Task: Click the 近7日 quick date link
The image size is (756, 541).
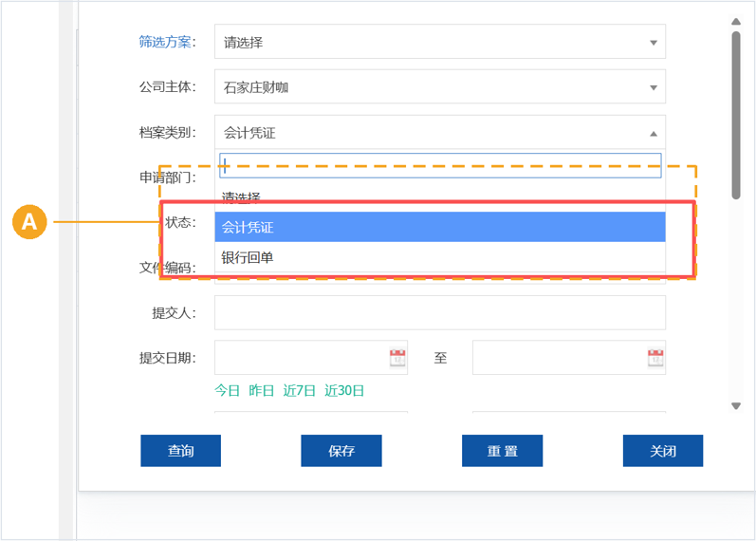Action: [x=299, y=390]
